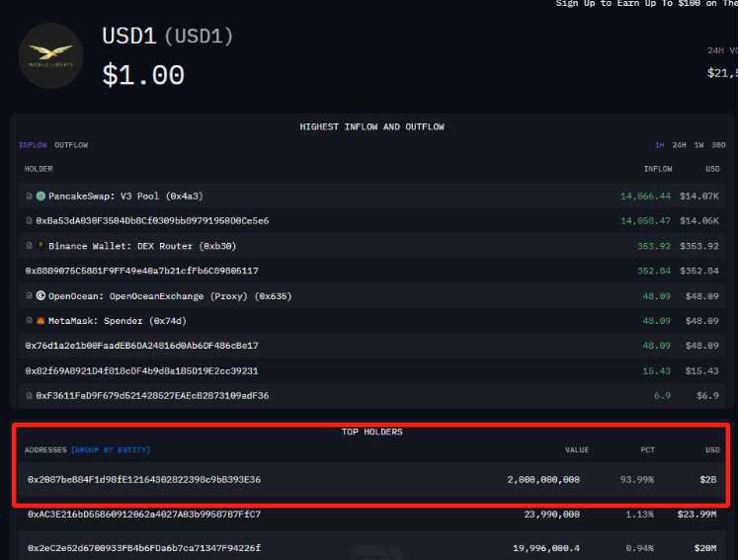This screenshot has height=560, width=739.
Task: Open top holder address 0x2087be884F
Action: point(144,479)
